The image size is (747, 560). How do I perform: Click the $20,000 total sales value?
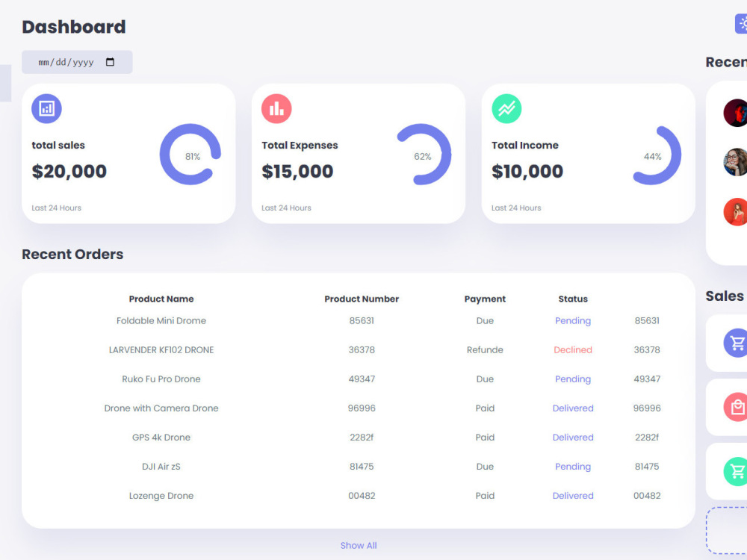coord(69,172)
